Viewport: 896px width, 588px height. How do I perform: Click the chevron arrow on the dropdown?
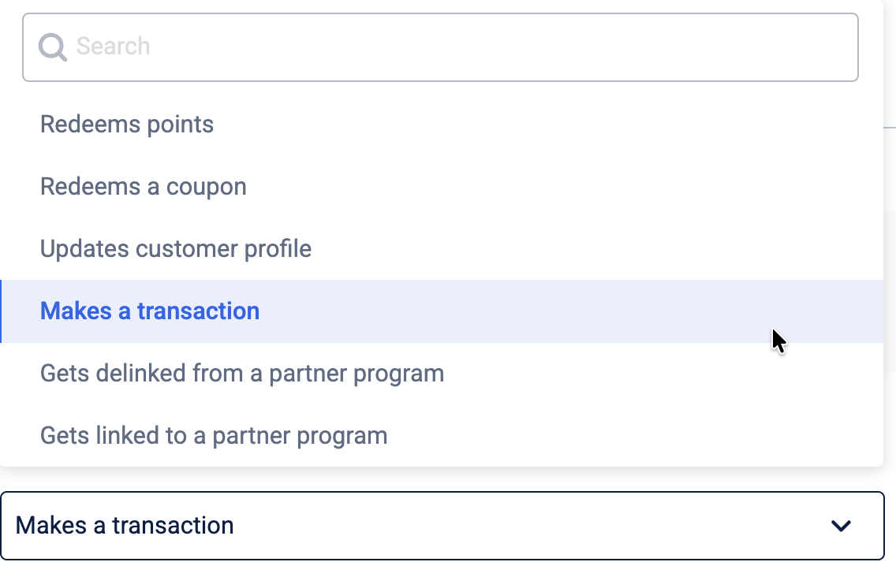tap(842, 526)
